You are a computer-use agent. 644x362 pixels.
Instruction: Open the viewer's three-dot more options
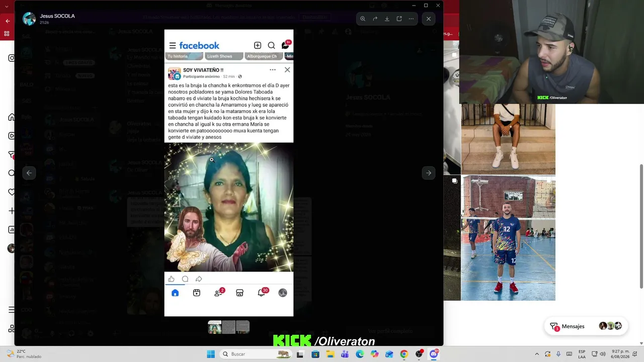click(x=411, y=19)
